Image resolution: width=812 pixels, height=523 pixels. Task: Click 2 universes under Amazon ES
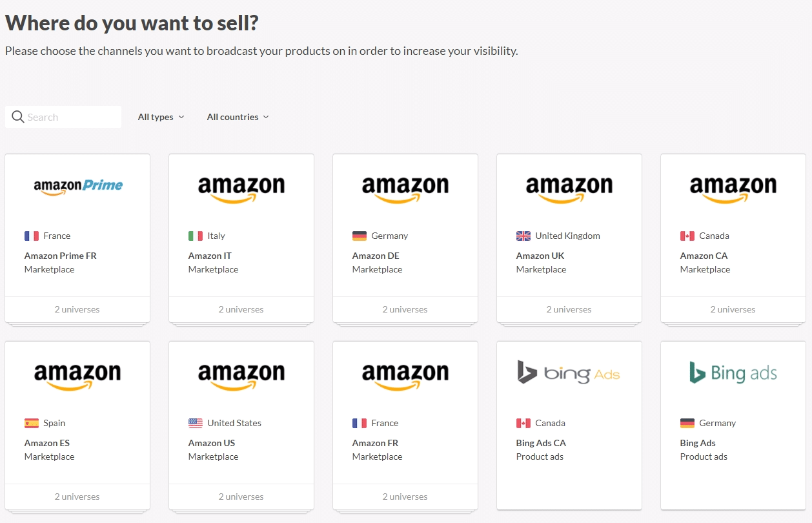coord(77,497)
